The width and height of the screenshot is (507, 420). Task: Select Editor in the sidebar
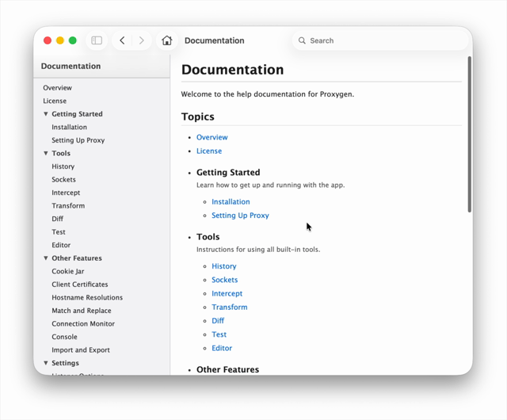(x=61, y=245)
